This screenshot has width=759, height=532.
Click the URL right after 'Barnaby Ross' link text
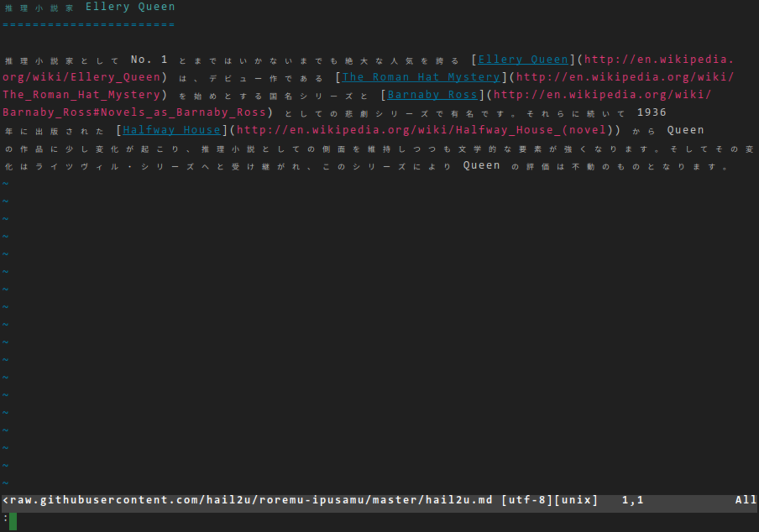[x=603, y=94]
